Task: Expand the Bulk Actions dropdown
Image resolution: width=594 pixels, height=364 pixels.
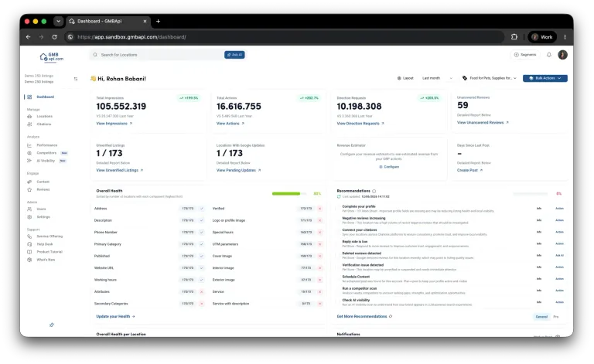Action: [544, 78]
